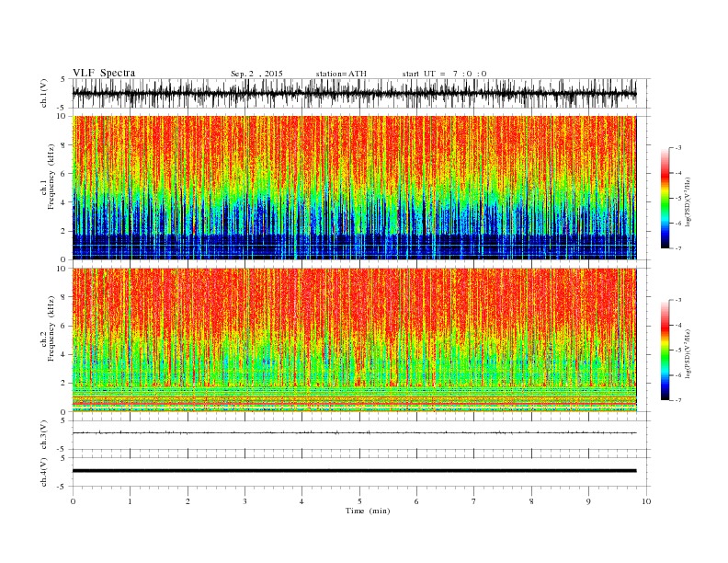Click the 'ch.4(V)' axis label
The image size is (728, 563).
click(43, 472)
